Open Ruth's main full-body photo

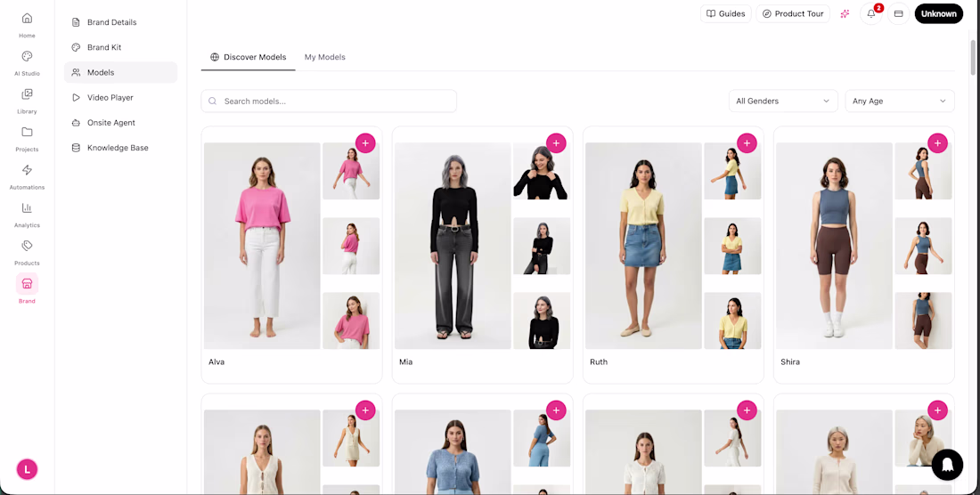click(643, 246)
